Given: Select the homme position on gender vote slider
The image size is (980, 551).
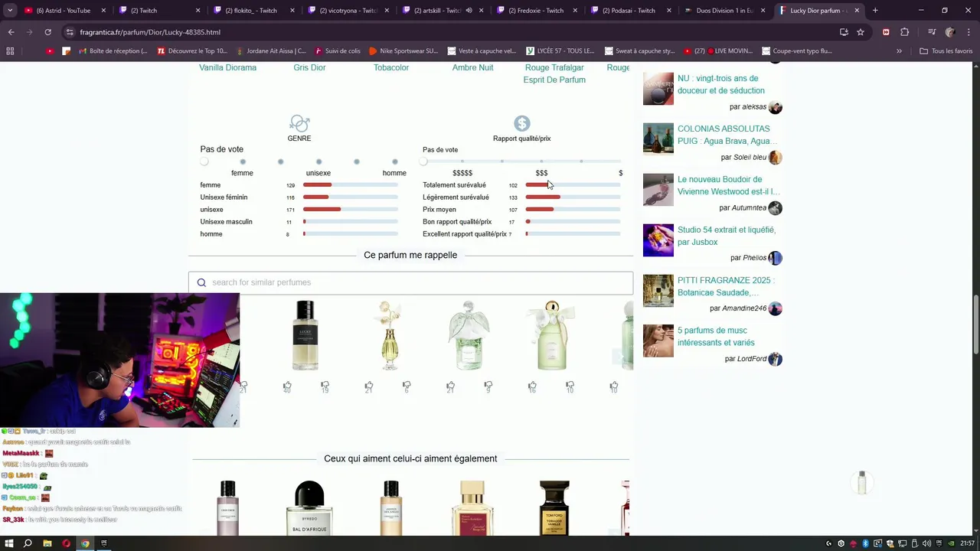Looking at the screenshot, I should point(394,161).
